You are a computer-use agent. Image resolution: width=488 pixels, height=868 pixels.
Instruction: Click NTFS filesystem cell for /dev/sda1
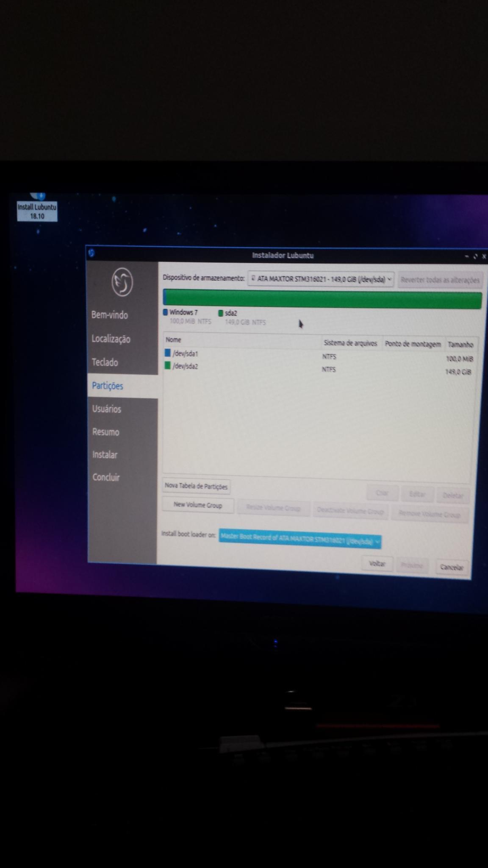point(329,356)
